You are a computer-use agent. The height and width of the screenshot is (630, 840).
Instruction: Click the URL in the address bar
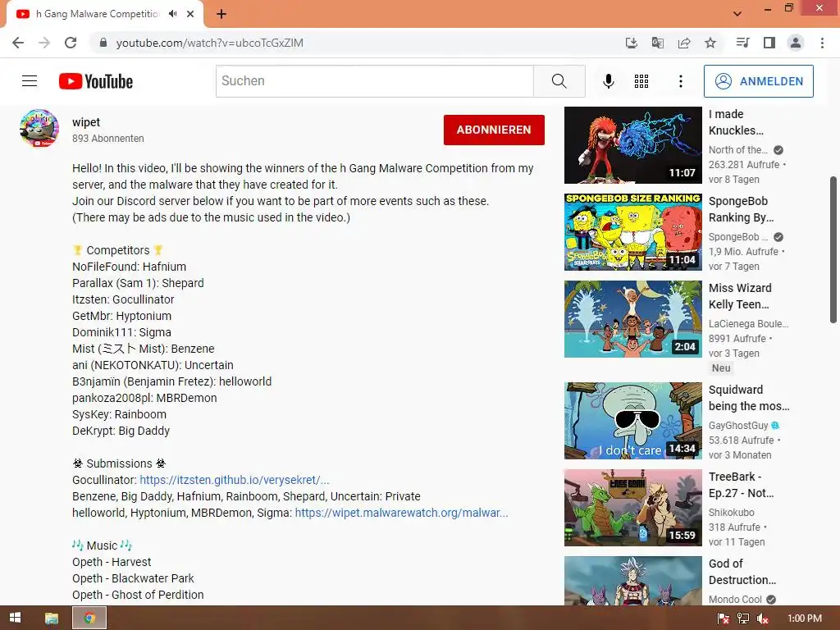pos(209,43)
